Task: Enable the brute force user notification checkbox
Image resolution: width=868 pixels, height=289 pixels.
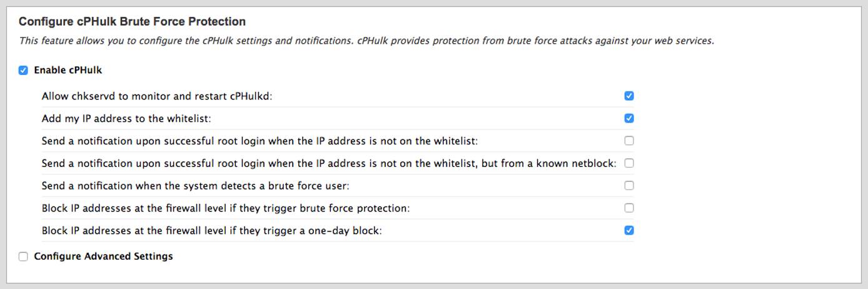Action: point(629,186)
